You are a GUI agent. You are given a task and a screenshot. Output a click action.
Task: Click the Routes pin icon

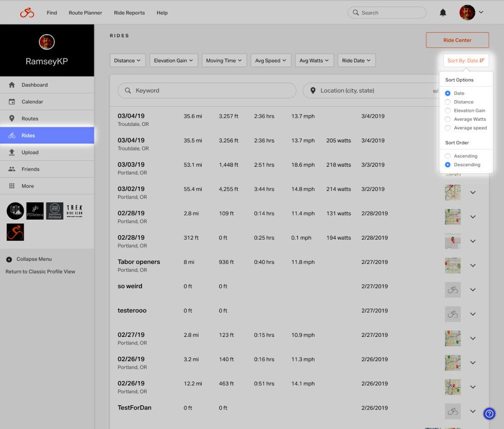[12, 118]
